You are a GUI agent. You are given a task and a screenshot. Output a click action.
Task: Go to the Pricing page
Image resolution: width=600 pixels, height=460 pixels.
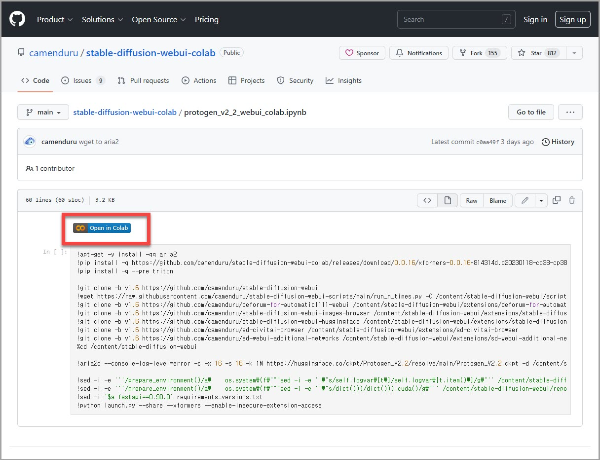pyautogui.click(x=206, y=20)
